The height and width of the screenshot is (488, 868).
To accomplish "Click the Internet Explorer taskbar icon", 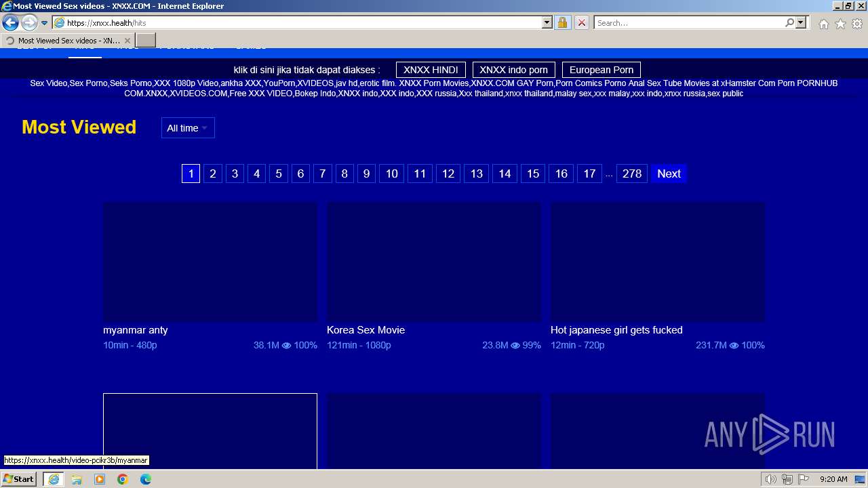I will tap(53, 479).
